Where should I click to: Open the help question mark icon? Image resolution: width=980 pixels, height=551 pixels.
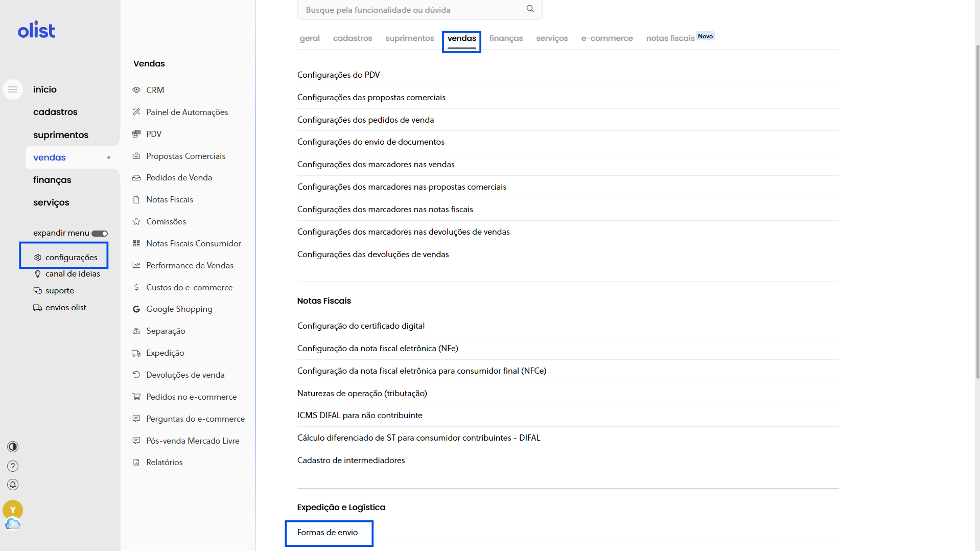[13, 466]
